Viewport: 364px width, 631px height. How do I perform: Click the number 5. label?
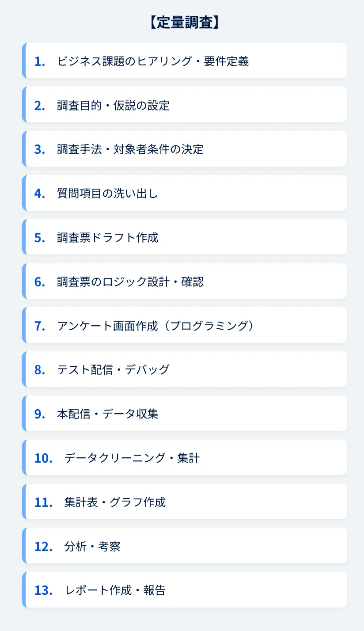40,238
